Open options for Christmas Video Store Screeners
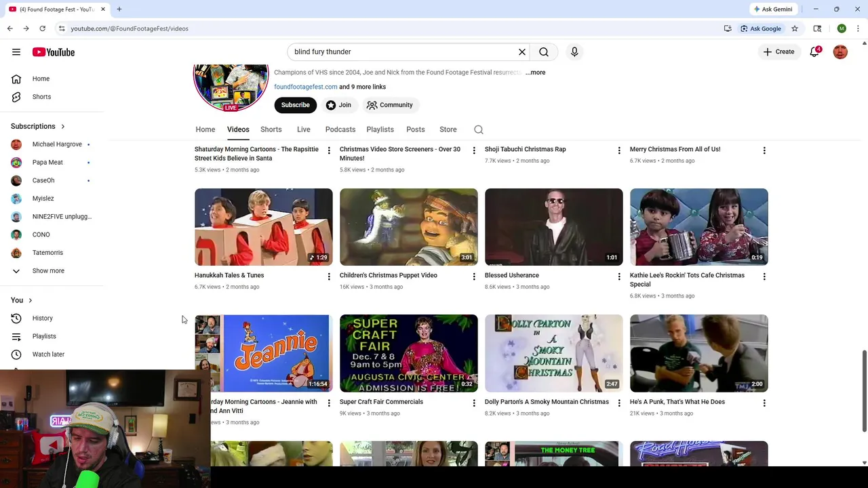 [474, 150]
